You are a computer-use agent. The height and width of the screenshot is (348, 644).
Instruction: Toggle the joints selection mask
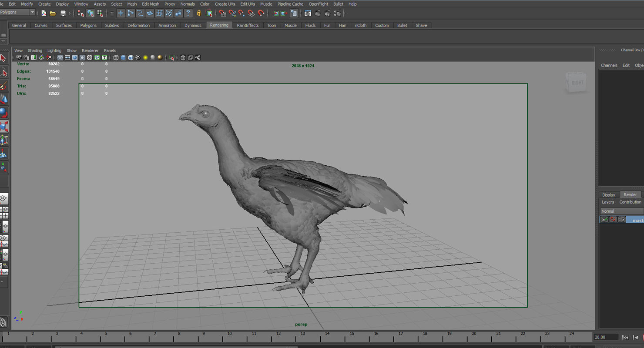[x=131, y=13]
